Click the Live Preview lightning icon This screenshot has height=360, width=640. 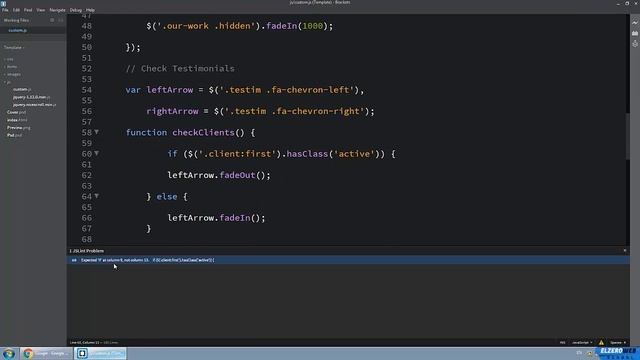click(635, 23)
